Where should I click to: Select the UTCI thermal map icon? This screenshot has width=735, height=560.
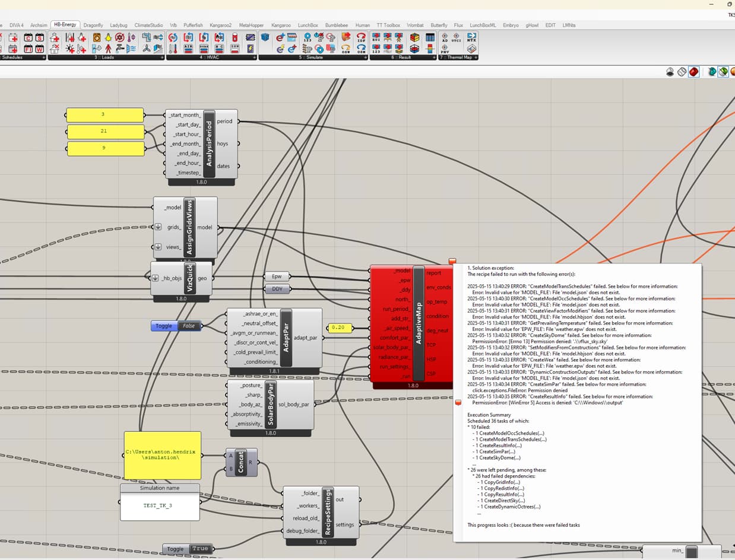(x=456, y=37)
